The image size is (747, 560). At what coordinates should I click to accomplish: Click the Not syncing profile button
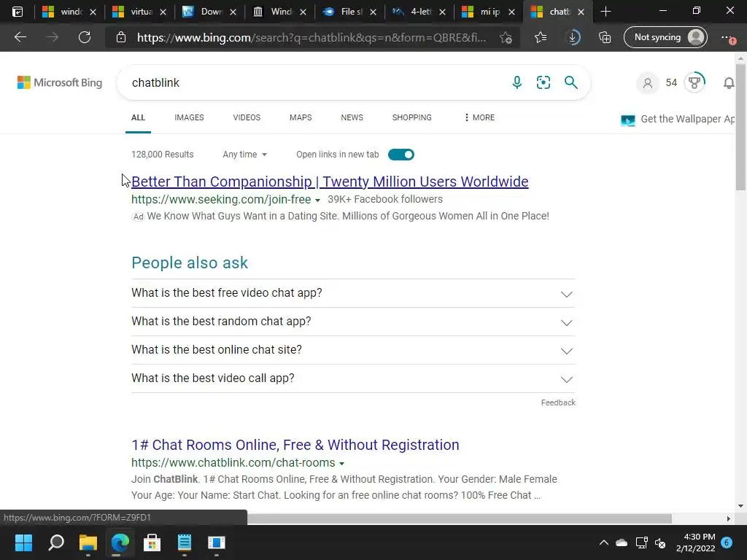(665, 37)
